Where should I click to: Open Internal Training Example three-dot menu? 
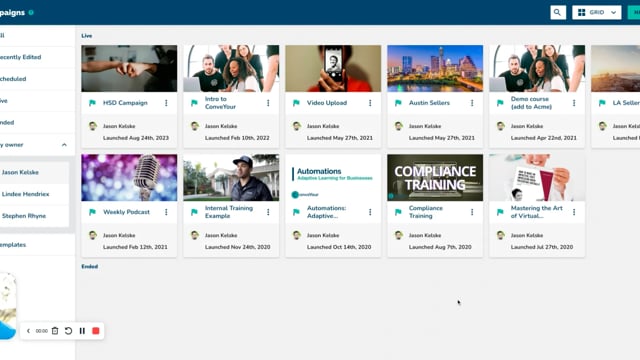268,212
